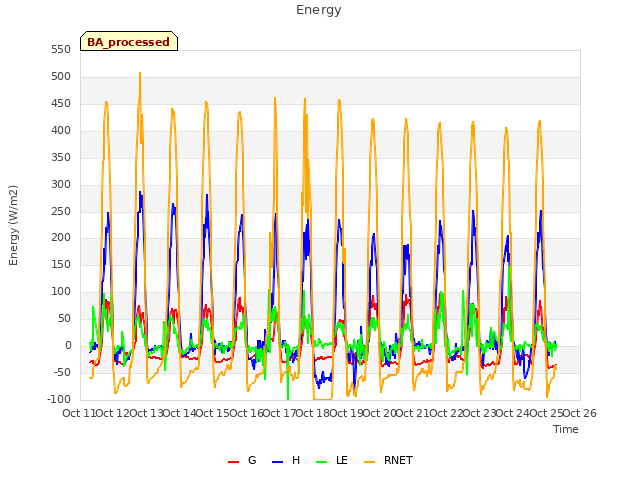The width and height of the screenshot is (640, 480).
Task: Toggle the LE legend label
Action: (342, 460)
